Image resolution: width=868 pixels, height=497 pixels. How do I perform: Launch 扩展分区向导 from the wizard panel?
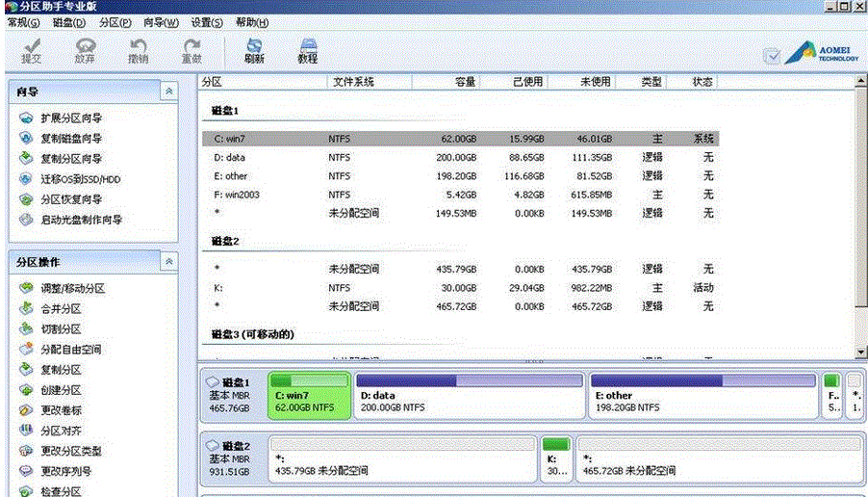click(70, 118)
